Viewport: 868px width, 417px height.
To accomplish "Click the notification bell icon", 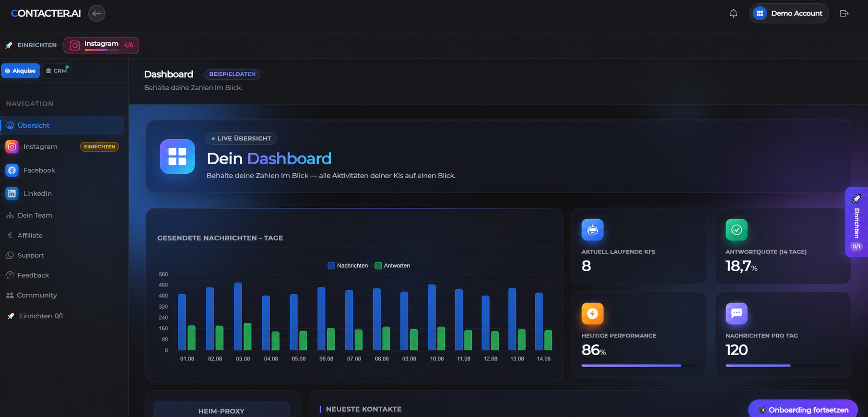I will pyautogui.click(x=733, y=13).
